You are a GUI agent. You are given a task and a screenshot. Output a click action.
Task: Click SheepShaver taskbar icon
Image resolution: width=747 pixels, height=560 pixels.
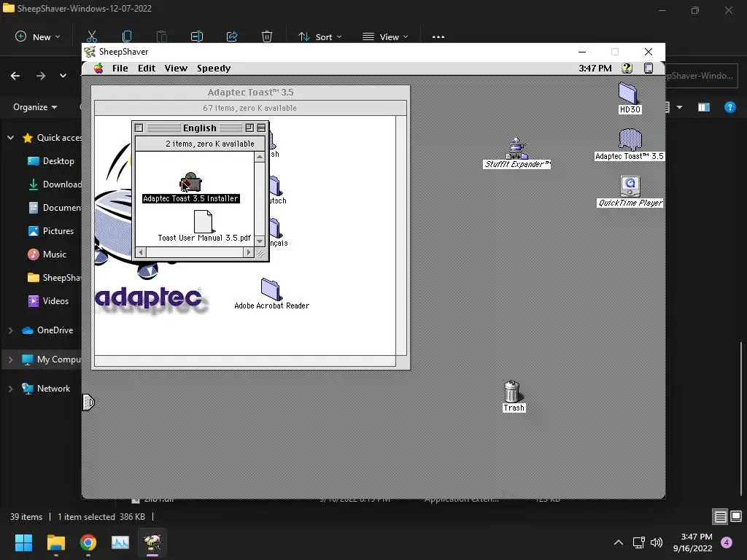(x=152, y=542)
